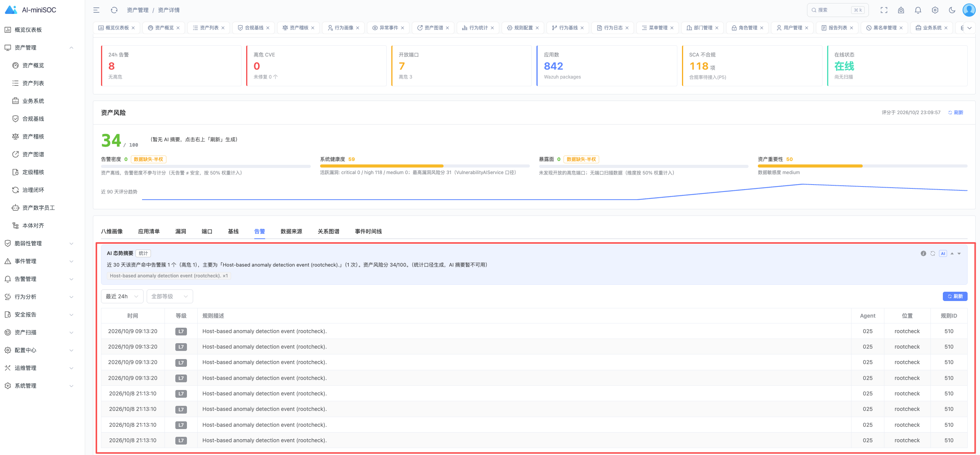Image resolution: width=980 pixels, height=455 pixels.
Task: Click the blue 刷新 button above the alert table
Action: tap(955, 296)
